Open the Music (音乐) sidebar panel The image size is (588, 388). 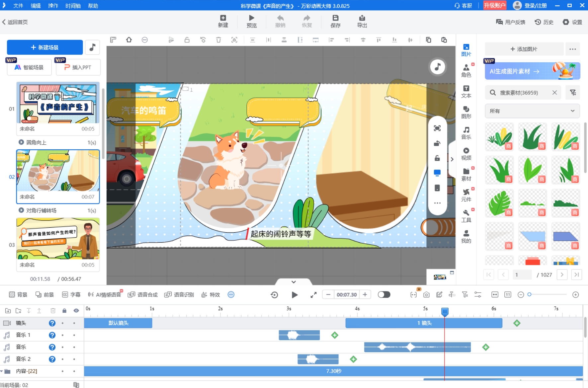466,133
